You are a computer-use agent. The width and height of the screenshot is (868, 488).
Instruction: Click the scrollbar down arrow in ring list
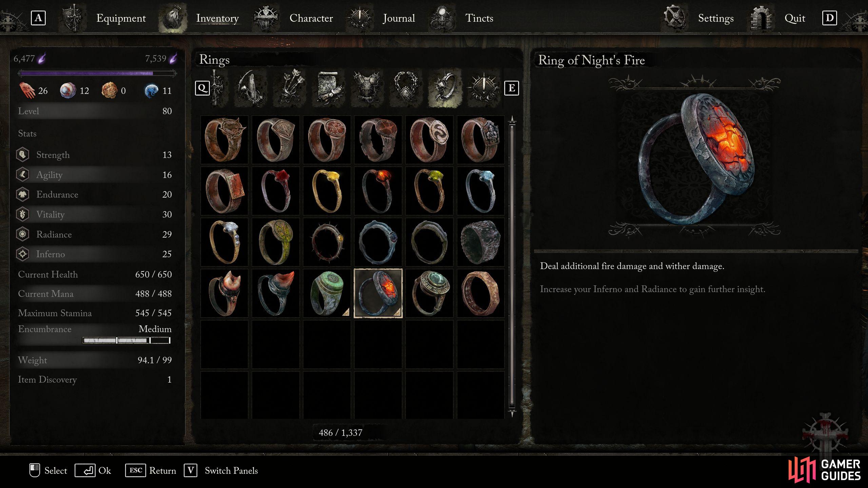[x=512, y=413]
